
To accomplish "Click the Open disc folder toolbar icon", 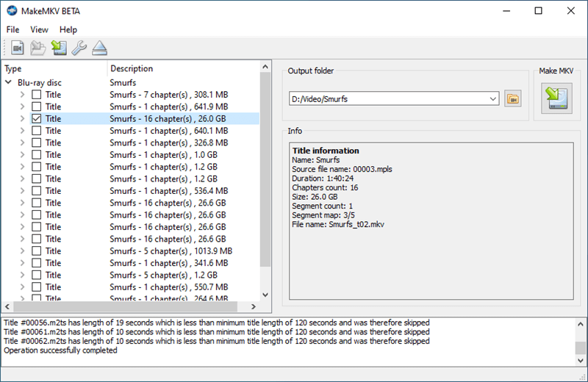I will click(x=38, y=48).
